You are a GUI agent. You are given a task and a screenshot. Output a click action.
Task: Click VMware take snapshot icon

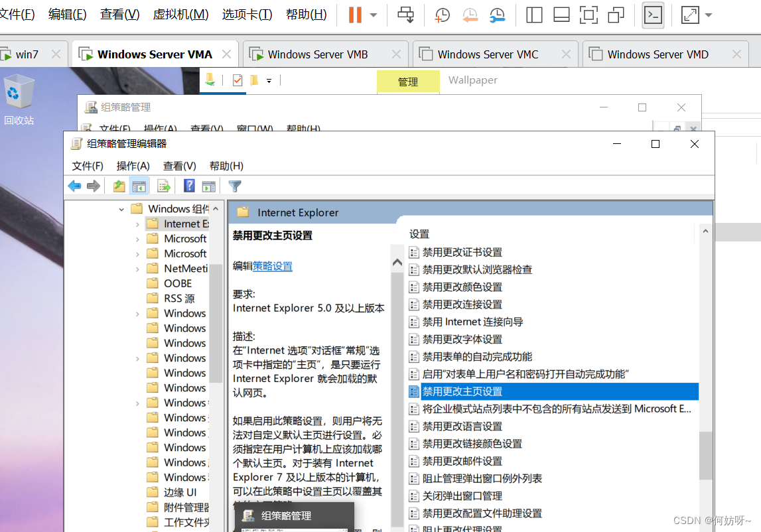[442, 15]
